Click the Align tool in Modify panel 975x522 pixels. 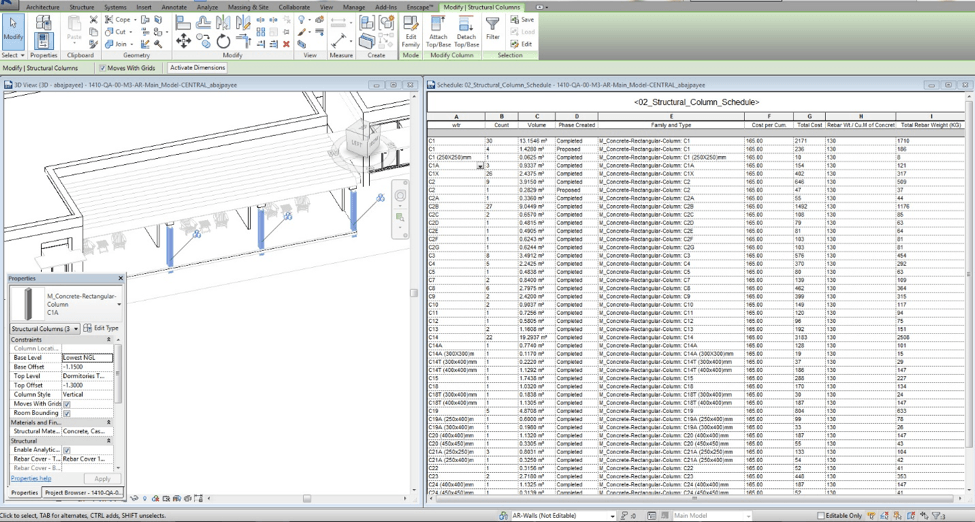(x=183, y=23)
